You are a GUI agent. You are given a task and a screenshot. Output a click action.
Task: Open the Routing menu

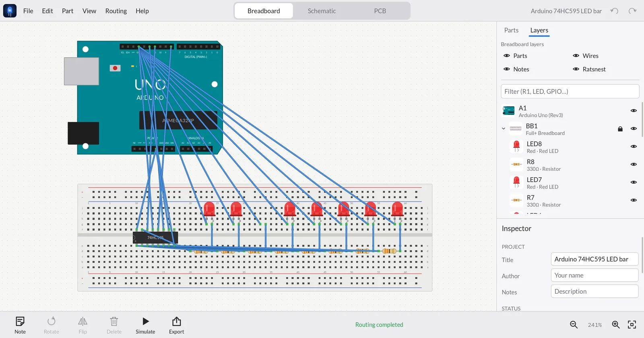point(116,11)
